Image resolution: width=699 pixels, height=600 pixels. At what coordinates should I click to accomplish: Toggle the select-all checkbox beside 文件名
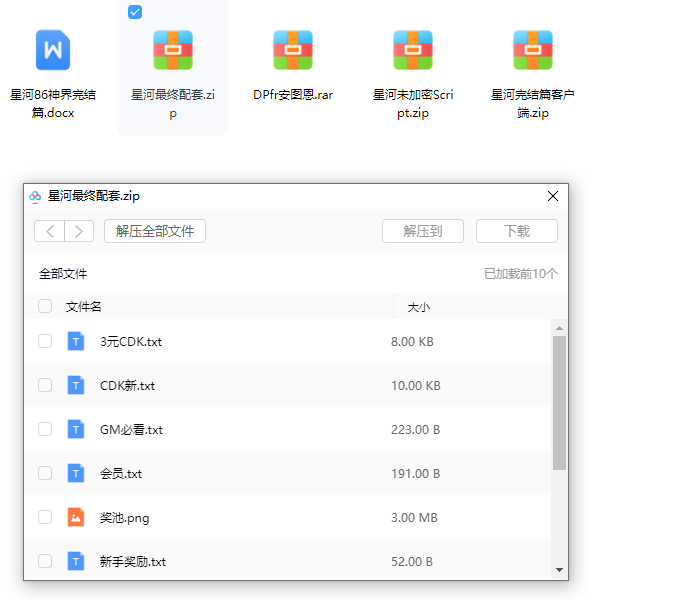coord(45,306)
